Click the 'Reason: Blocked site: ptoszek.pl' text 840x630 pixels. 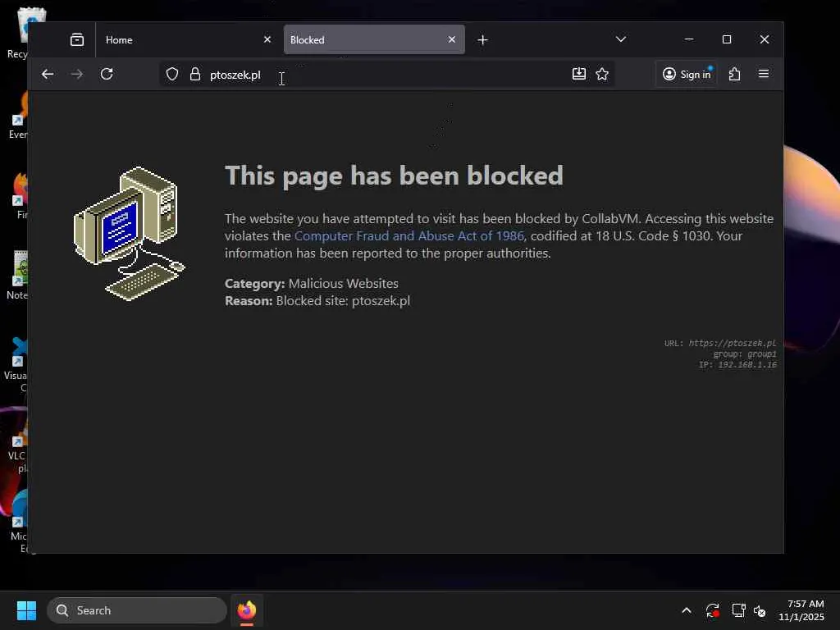click(x=317, y=300)
